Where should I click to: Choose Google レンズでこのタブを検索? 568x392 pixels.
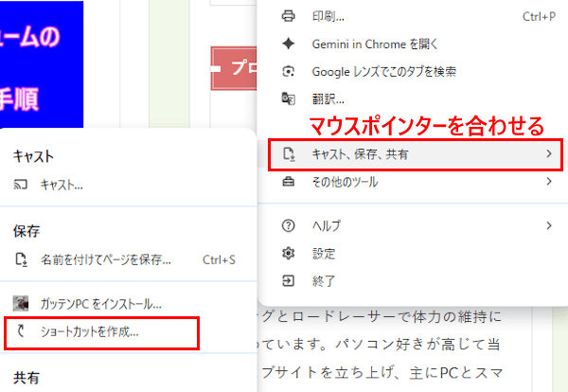pyautogui.click(x=413, y=71)
